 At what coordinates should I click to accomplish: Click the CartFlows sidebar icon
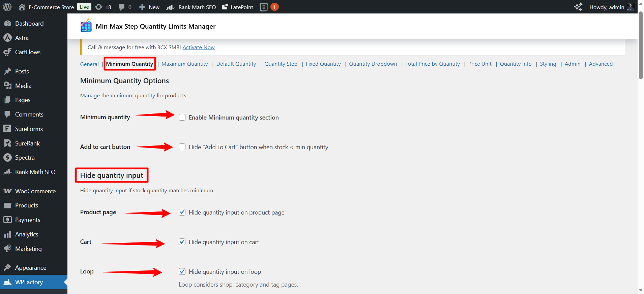(7, 52)
